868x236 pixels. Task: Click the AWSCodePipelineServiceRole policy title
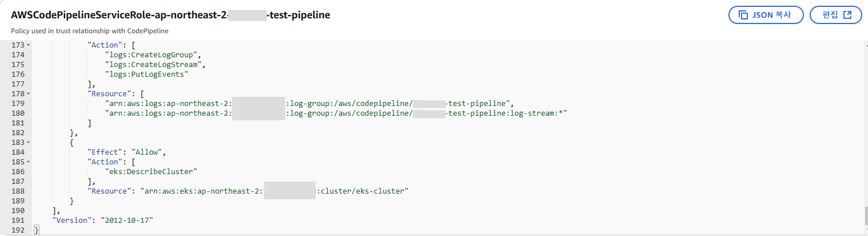point(171,15)
